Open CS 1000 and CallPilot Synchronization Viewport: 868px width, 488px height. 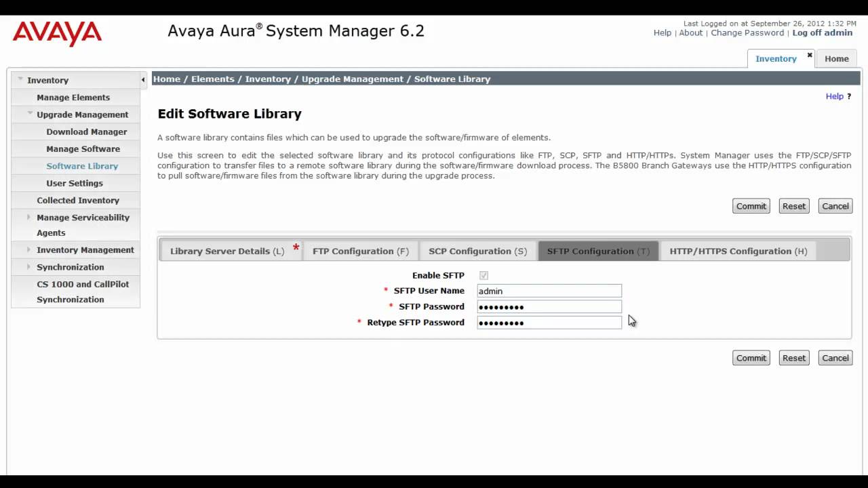click(83, 291)
